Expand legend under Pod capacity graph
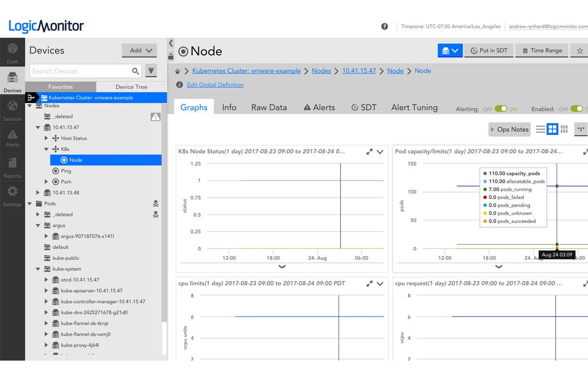This screenshot has width=588, height=392. click(x=499, y=267)
